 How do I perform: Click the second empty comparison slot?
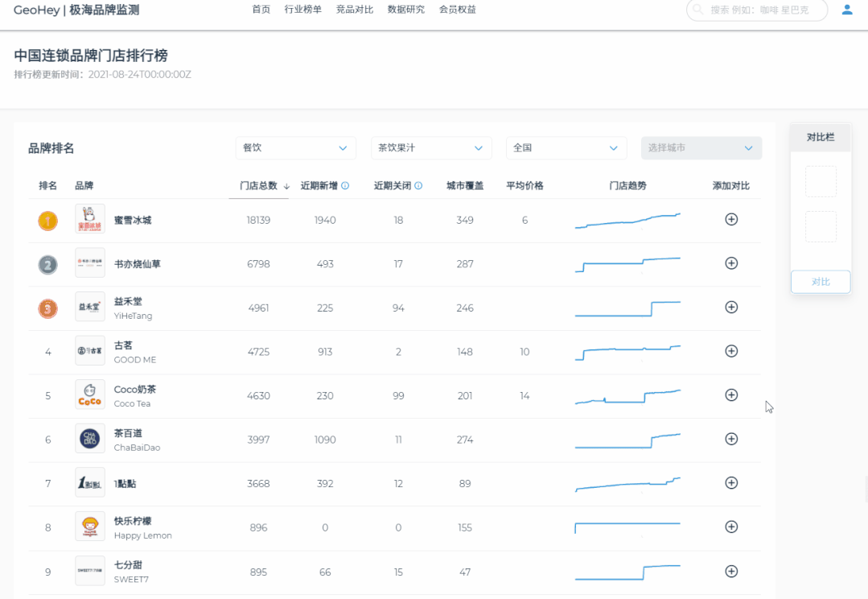(x=821, y=226)
